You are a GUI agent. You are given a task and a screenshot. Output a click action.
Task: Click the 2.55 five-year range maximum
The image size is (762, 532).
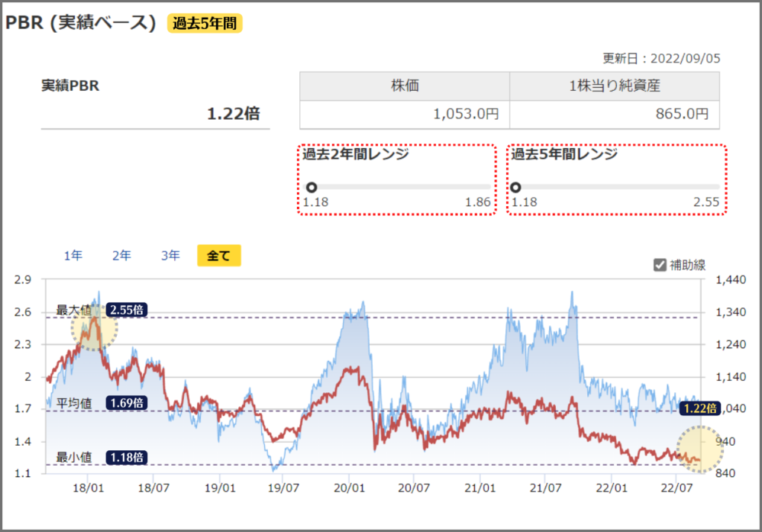[706, 202]
